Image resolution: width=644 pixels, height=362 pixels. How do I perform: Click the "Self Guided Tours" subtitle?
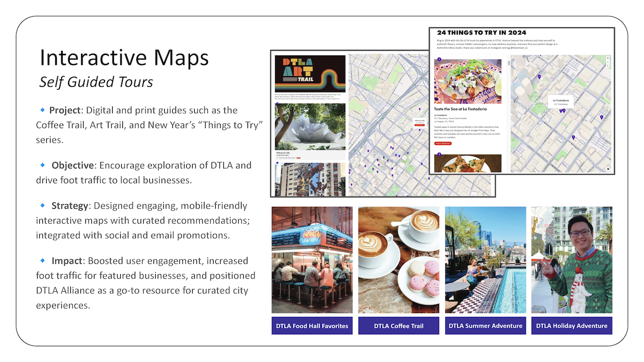(96, 82)
